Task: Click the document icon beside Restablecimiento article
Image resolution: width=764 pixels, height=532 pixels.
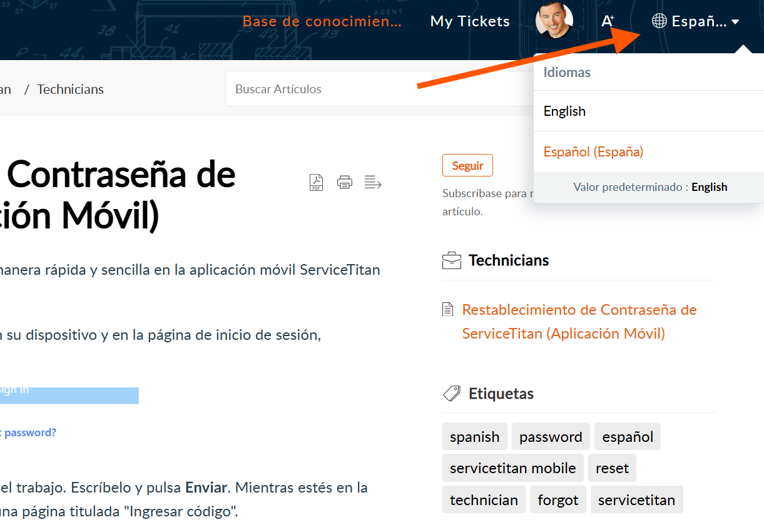Action: [x=447, y=309]
